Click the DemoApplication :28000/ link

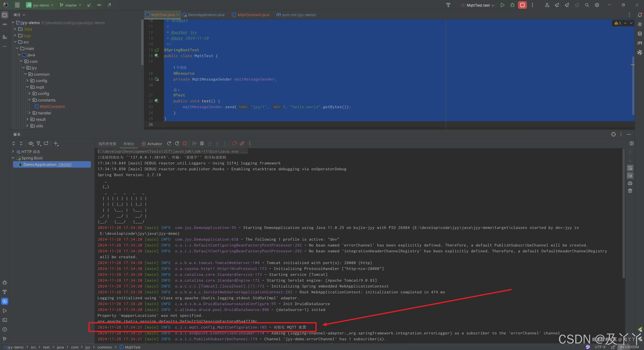tap(65, 164)
